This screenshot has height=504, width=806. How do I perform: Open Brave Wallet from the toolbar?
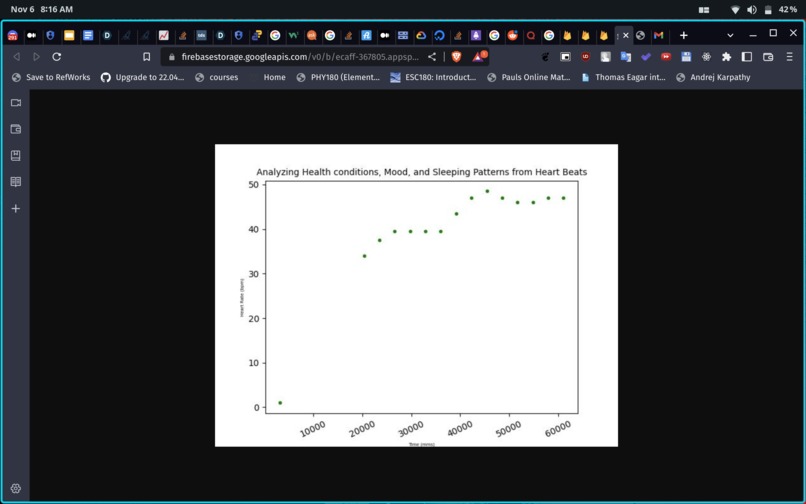(768, 57)
